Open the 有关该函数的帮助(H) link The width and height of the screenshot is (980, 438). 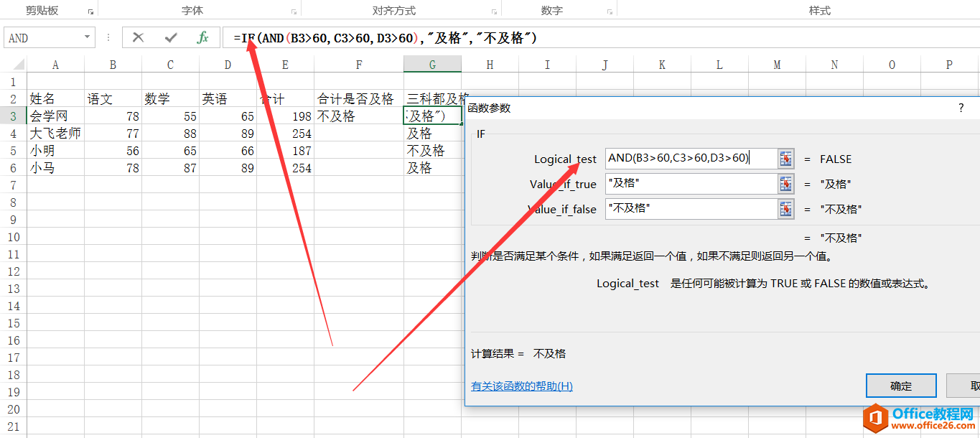(x=522, y=386)
